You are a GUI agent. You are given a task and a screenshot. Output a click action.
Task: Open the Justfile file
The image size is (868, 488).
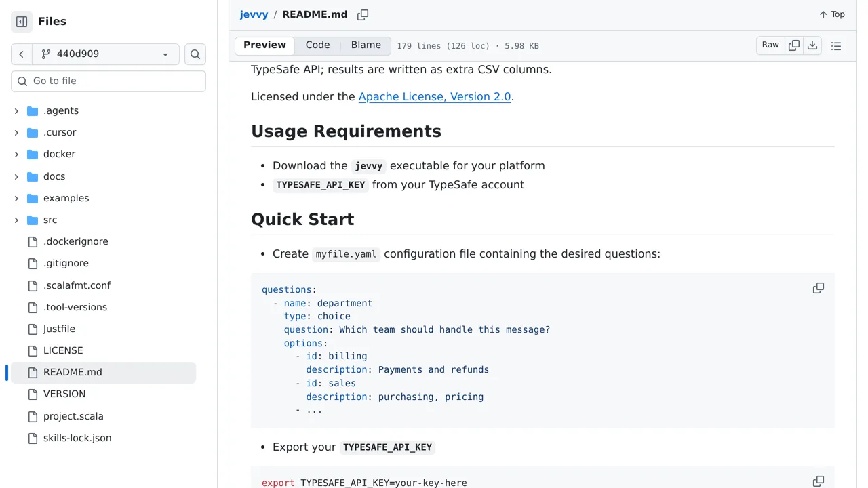click(59, 329)
